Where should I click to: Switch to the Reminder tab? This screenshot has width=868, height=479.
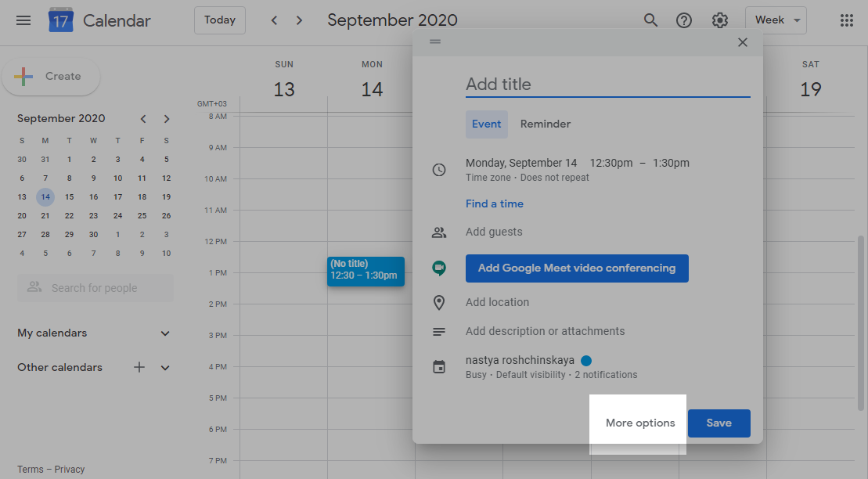pos(546,124)
